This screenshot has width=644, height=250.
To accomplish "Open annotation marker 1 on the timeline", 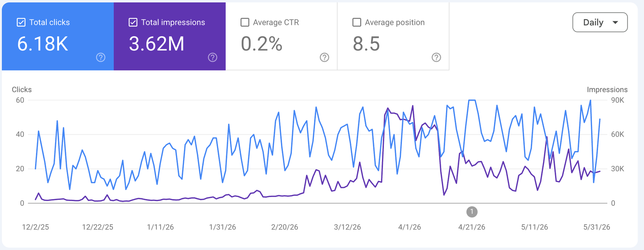I will 472,211.
